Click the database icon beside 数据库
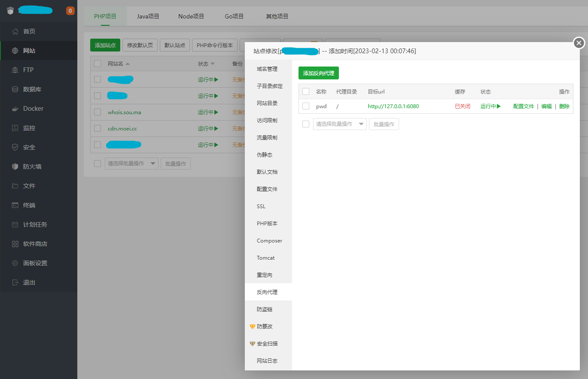The width and height of the screenshot is (588, 379). coord(15,89)
